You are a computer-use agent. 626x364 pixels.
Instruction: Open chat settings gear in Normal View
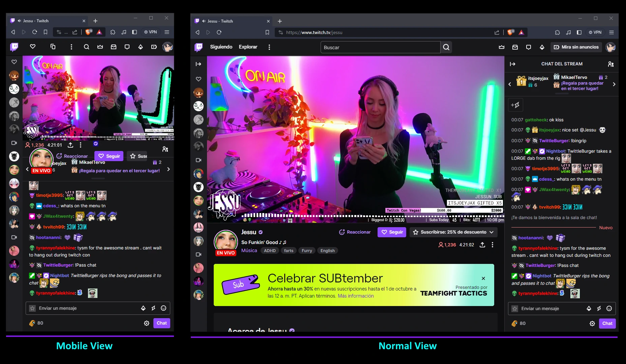(x=592, y=324)
